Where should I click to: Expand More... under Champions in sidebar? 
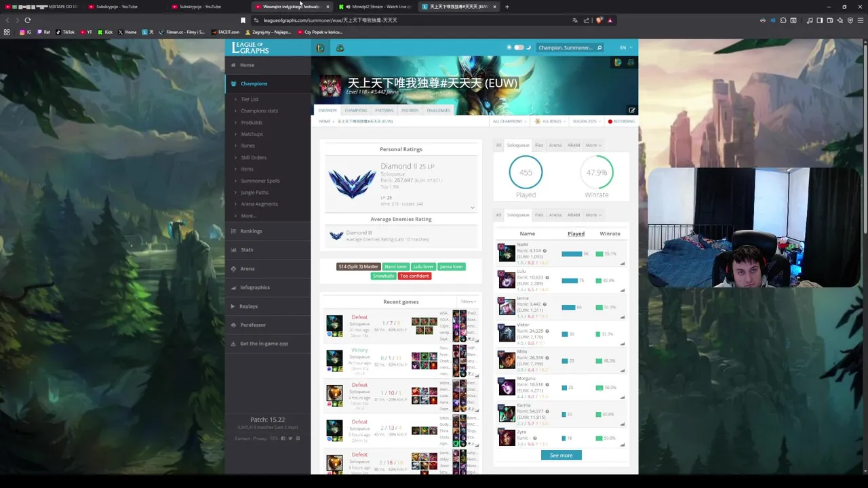pos(248,216)
